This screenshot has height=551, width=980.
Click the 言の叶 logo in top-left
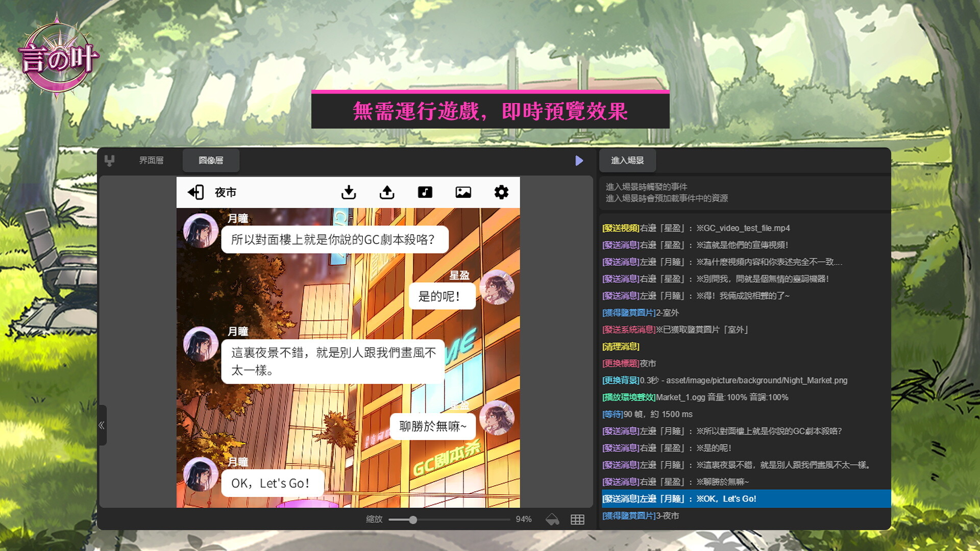click(58, 58)
